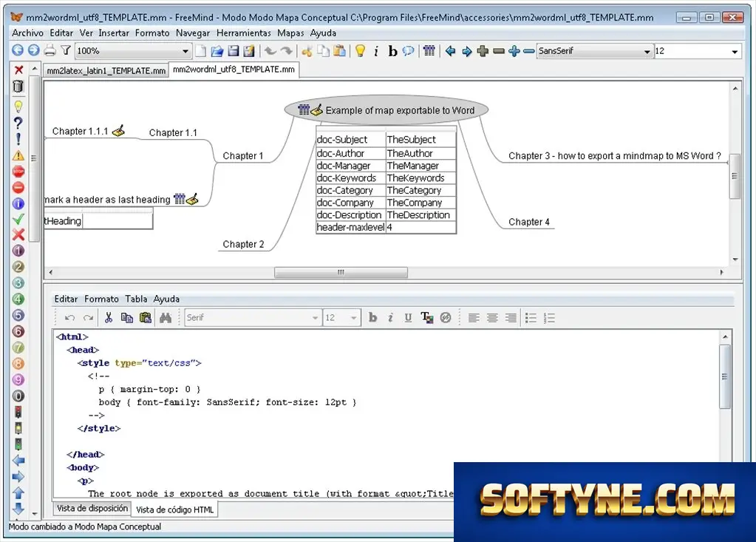Image resolution: width=756 pixels, height=542 pixels.
Task: Go to previous map with round back arrow
Action: tap(18, 50)
